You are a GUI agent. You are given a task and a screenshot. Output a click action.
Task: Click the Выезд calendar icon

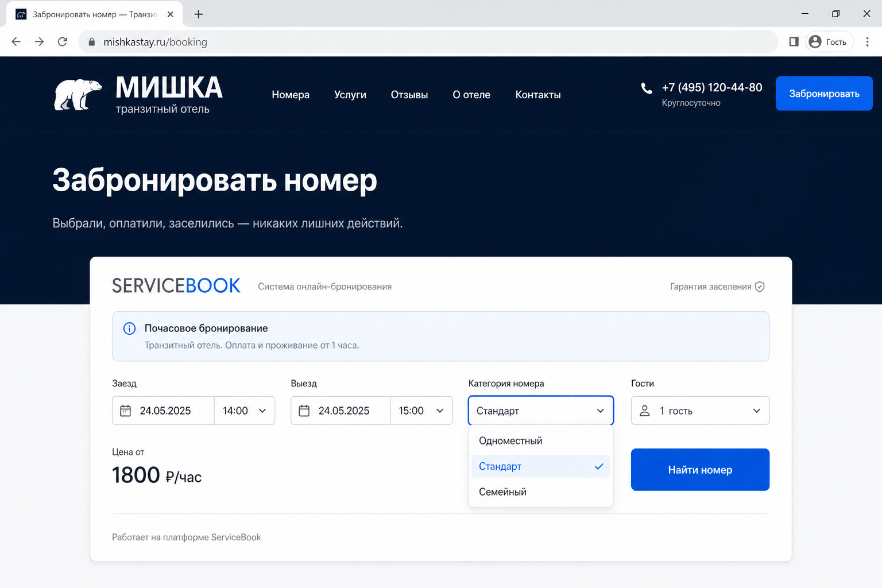click(x=304, y=411)
